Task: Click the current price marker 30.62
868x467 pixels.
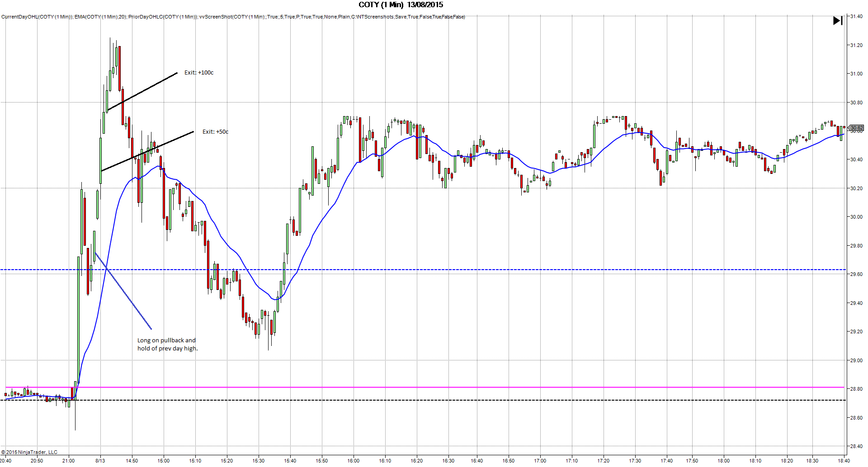Action: pos(856,128)
